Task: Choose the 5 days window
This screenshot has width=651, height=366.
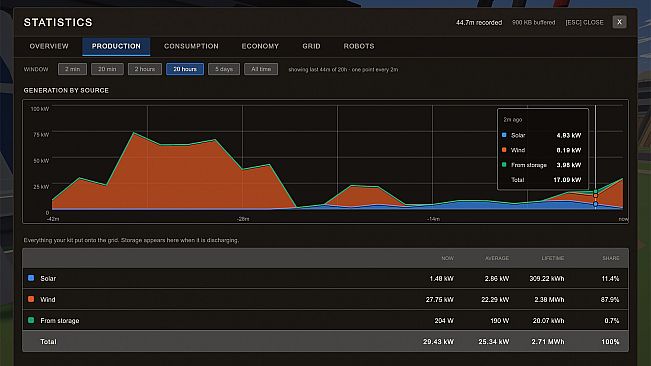Action: coord(224,69)
